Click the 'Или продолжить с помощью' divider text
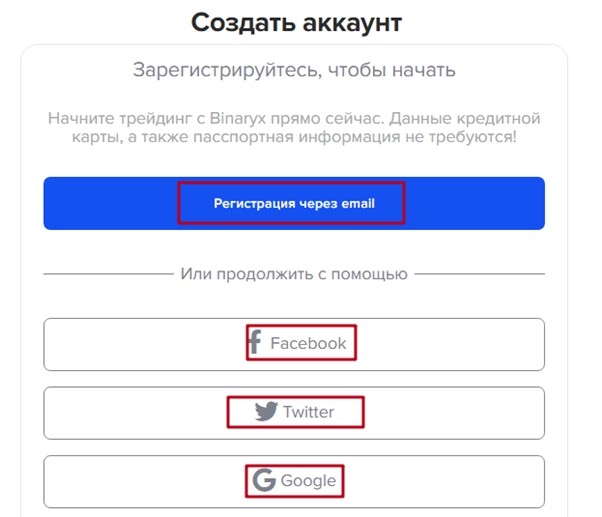 [294, 274]
